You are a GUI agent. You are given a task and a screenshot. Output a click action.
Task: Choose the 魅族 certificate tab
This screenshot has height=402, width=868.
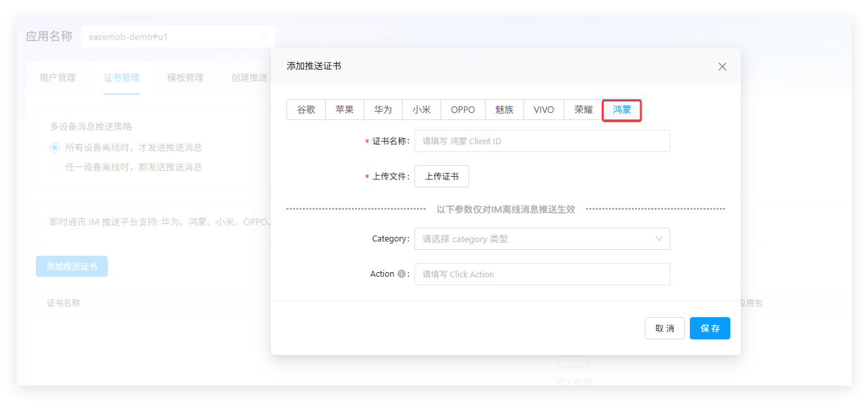[504, 110]
